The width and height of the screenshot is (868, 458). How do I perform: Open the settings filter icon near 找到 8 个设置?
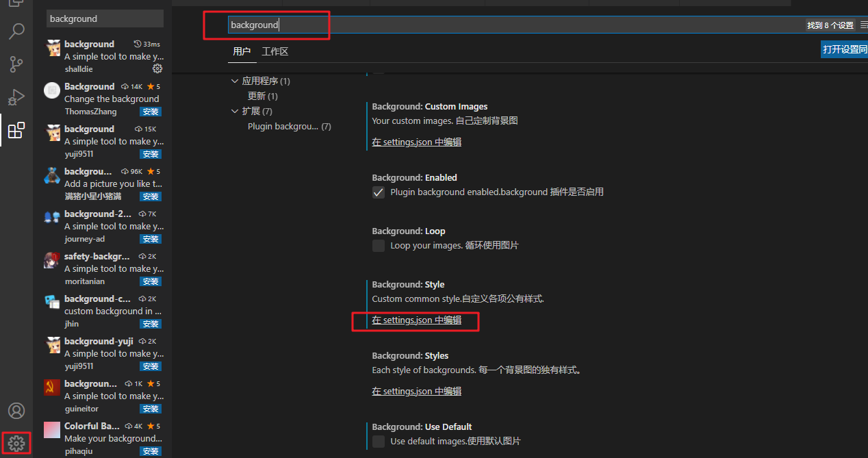coord(863,25)
